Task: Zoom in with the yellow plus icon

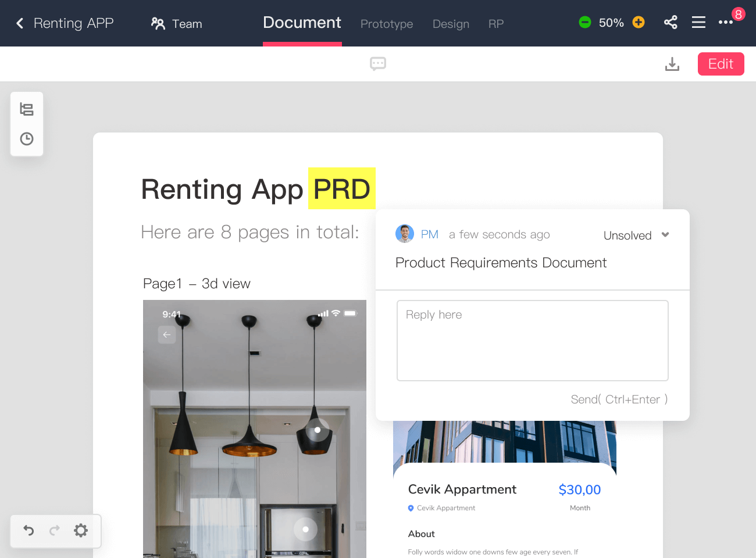Action: click(639, 23)
